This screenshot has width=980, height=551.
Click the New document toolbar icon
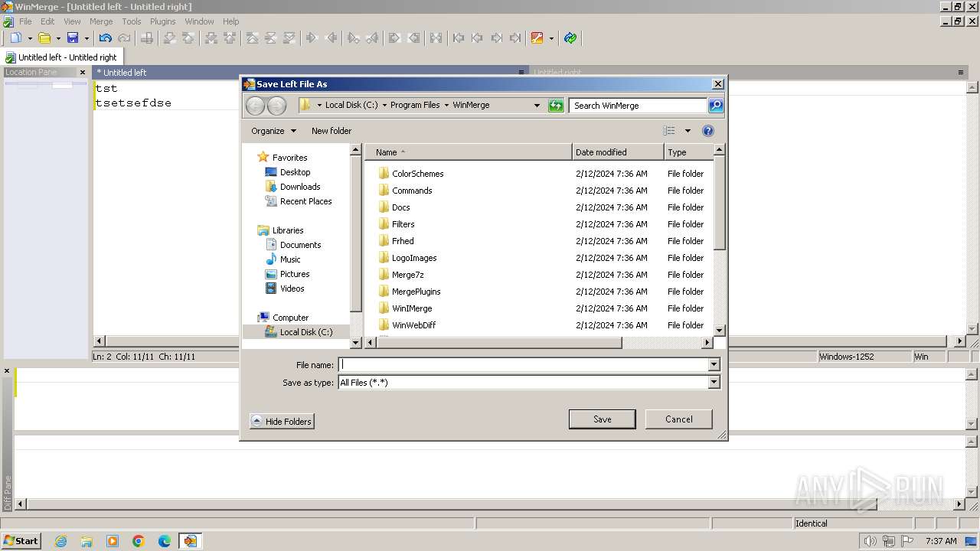pos(15,37)
